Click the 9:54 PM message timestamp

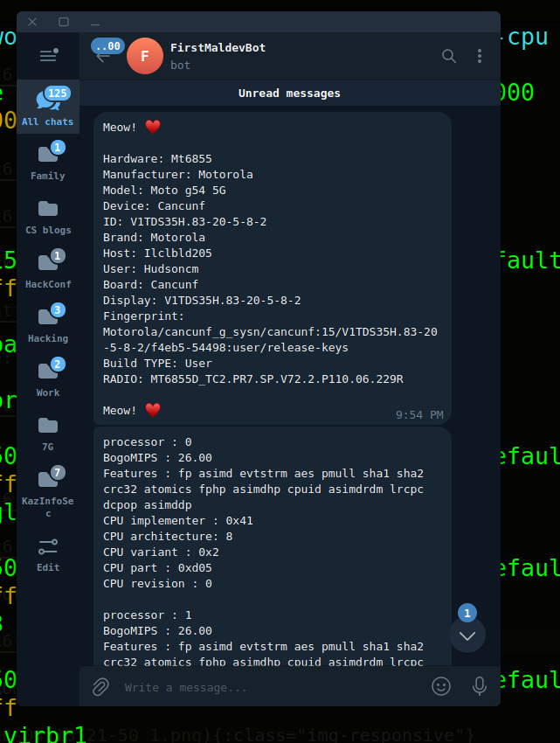[419, 415]
